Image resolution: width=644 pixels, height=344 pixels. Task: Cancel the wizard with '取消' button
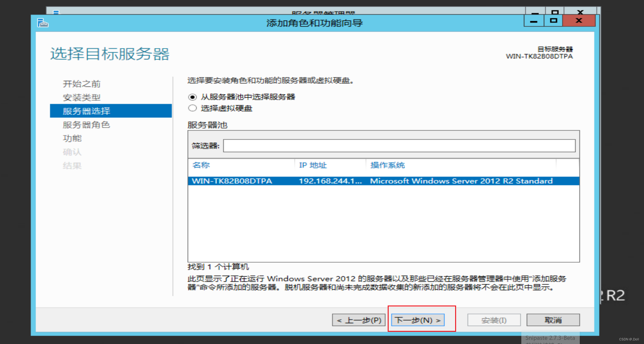pyautogui.click(x=553, y=320)
